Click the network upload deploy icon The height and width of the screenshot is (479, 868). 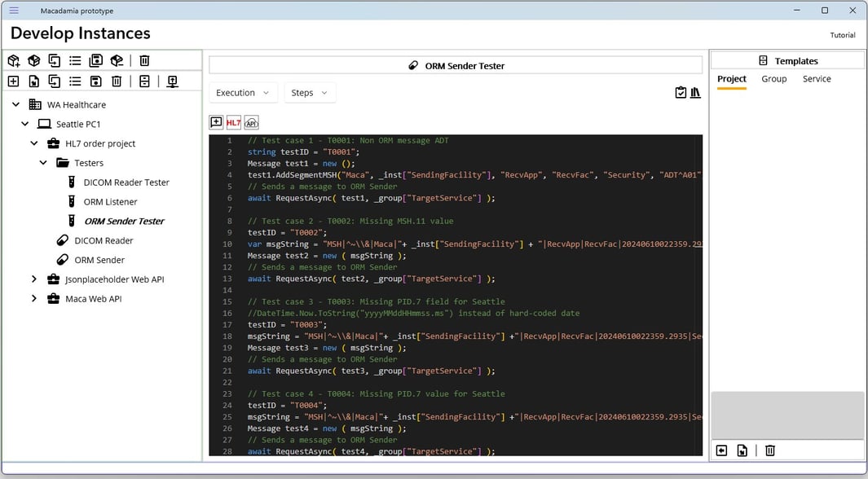click(x=172, y=81)
